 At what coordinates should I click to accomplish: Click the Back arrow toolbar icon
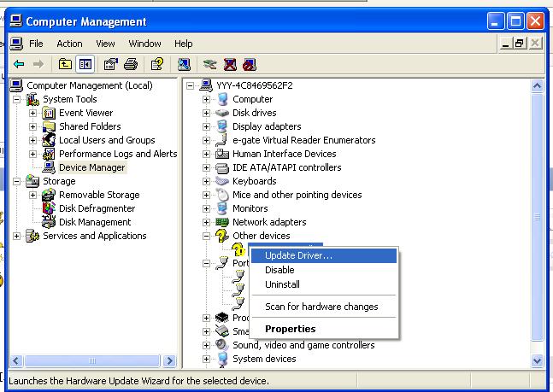pyautogui.click(x=19, y=64)
